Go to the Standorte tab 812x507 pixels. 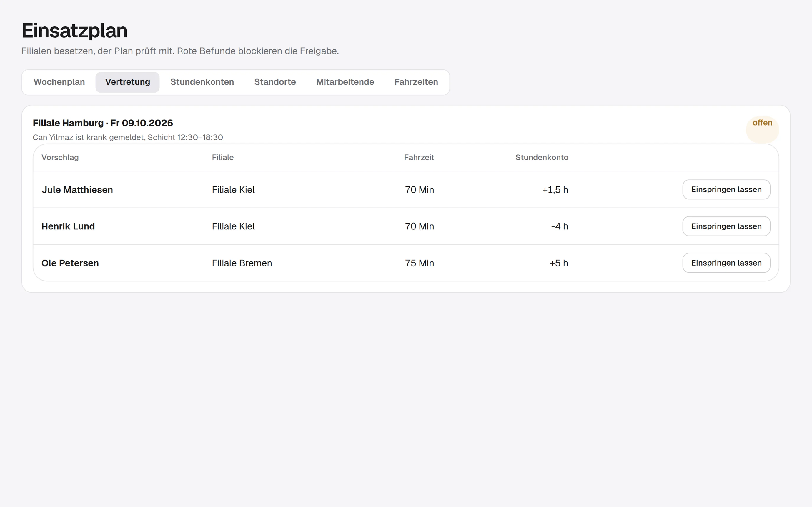coord(275,82)
